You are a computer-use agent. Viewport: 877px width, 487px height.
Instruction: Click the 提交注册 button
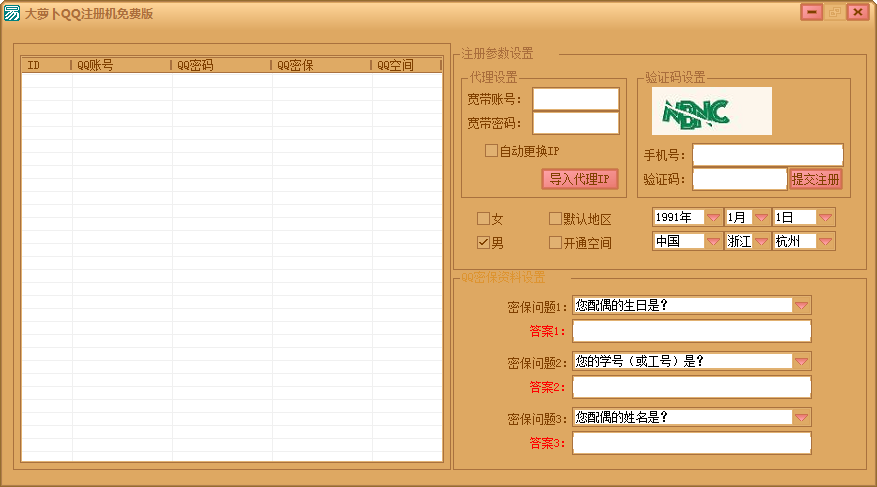pos(815,179)
